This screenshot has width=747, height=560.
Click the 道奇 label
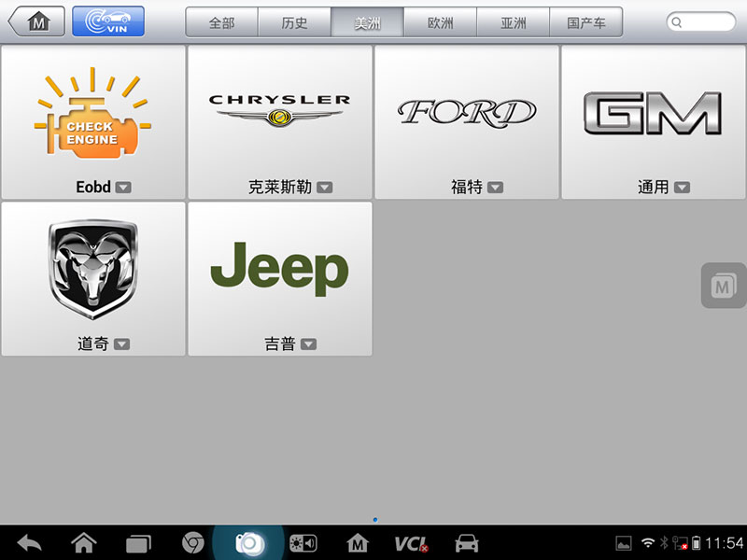tap(92, 343)
